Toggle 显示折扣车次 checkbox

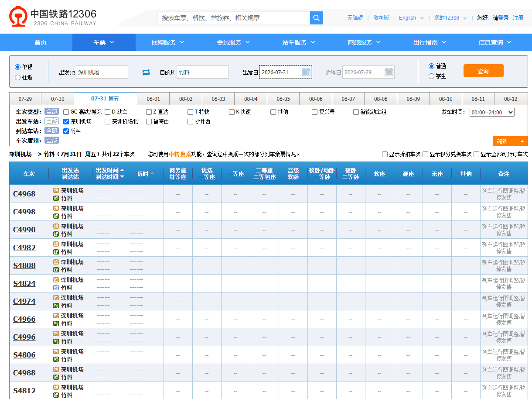coord(385,154)
